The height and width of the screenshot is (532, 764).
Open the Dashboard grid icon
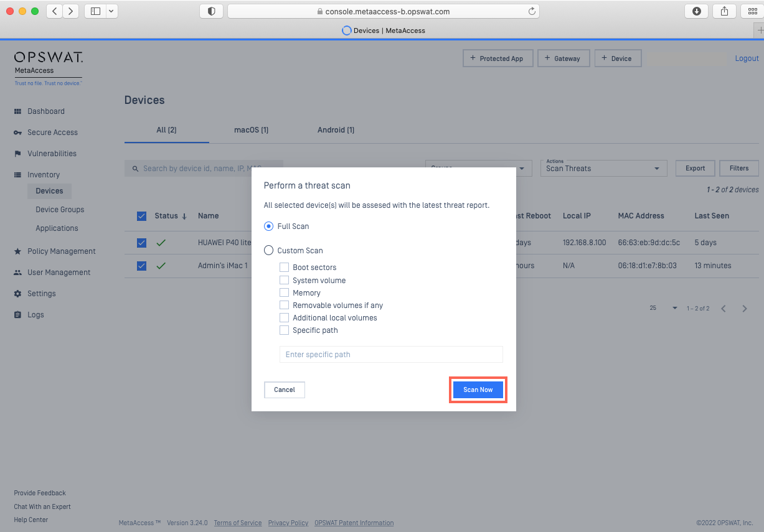coord(17,111)
